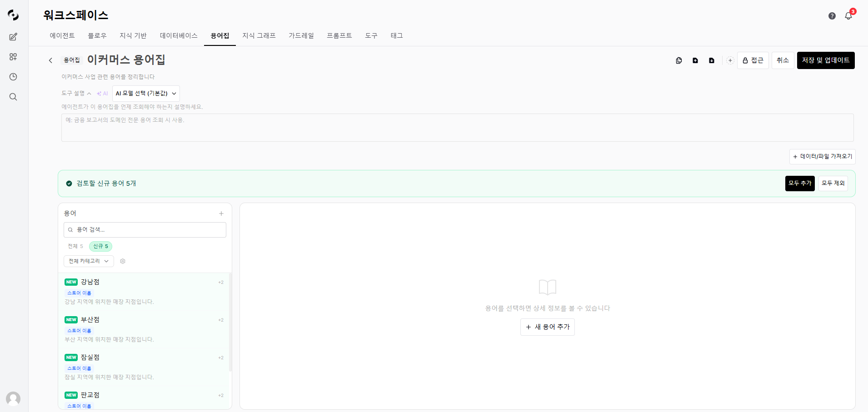Image resolution: width=868 pixels, height=412 pixels.
Task: Switch to the 플로우 tab
Action: point(97,35)
